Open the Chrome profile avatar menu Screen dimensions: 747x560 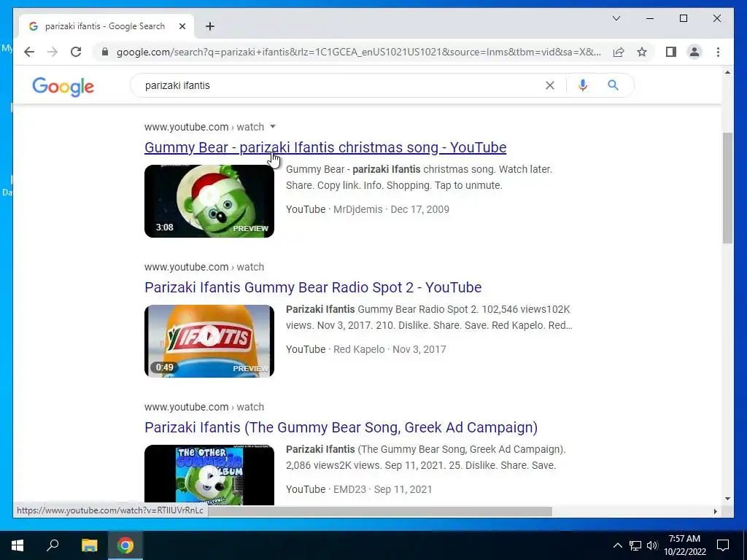pos(694,52)
